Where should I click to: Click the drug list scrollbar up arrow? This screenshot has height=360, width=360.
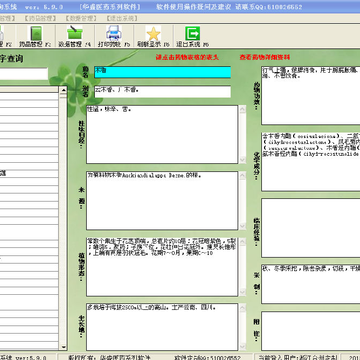(63, 89)
